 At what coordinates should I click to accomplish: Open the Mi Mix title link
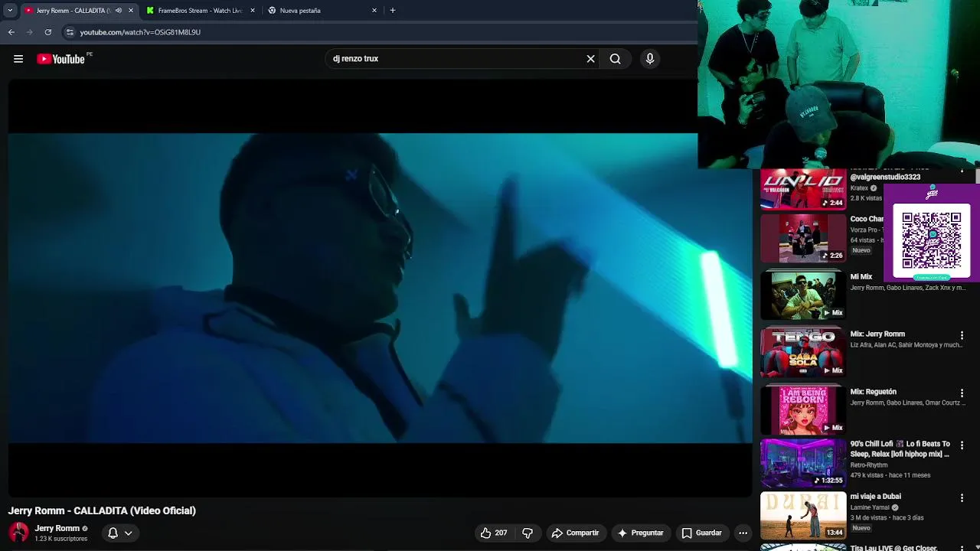click(x=861, y=277)
